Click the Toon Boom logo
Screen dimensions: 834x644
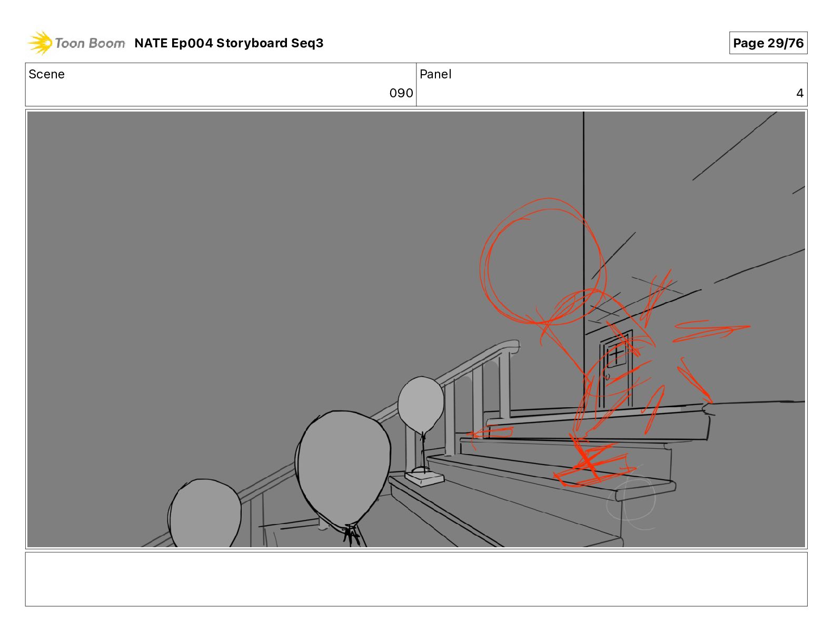76,43
